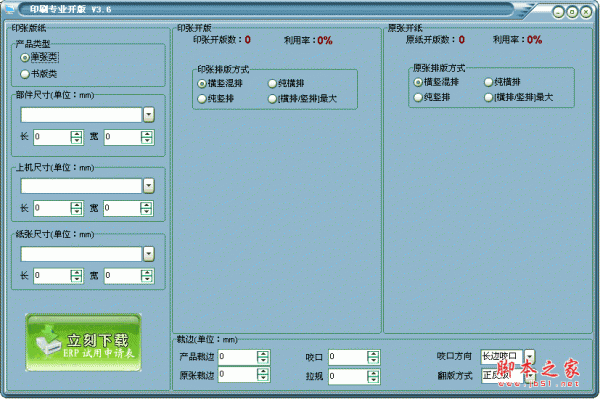Click the 上机尺寸 长 spinner arrows
The height and width of the screenshot is (399, 600).
tap(77, 208)
